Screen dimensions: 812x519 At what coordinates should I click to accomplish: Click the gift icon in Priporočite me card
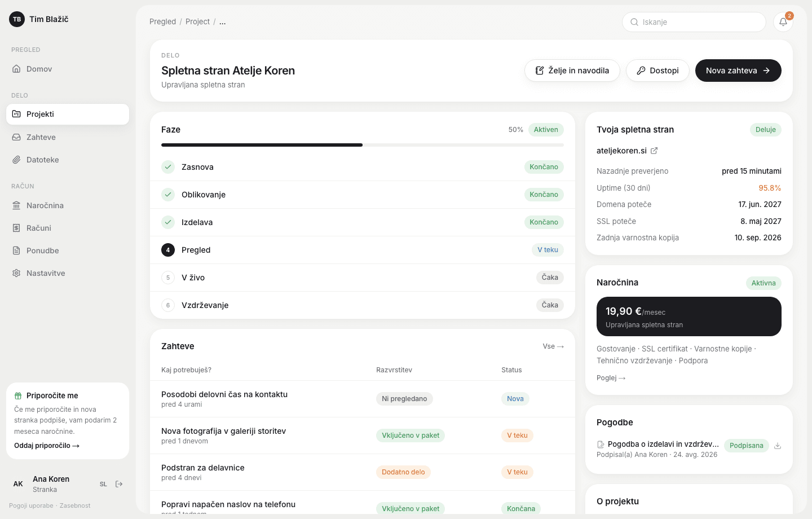coord(18,396)
